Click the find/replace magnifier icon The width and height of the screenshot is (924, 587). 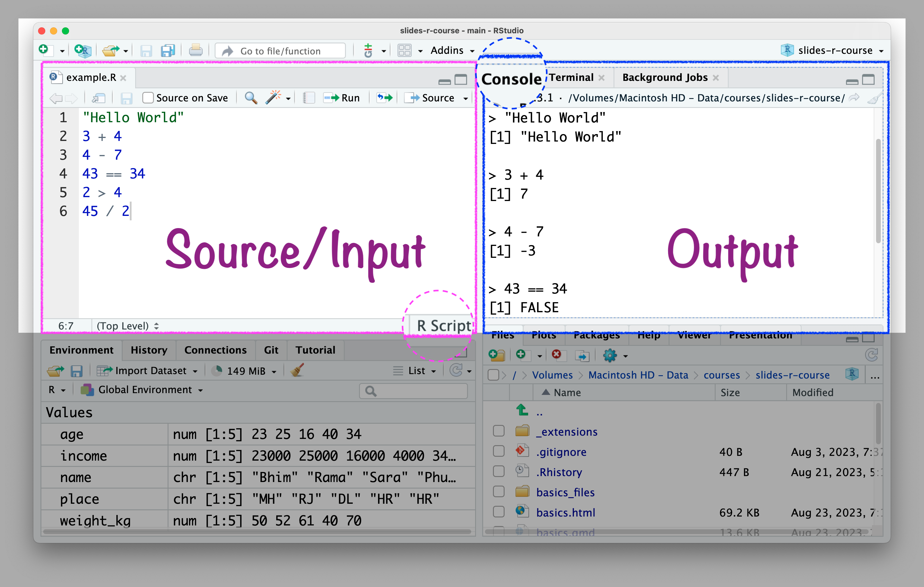tap(251, 98)
